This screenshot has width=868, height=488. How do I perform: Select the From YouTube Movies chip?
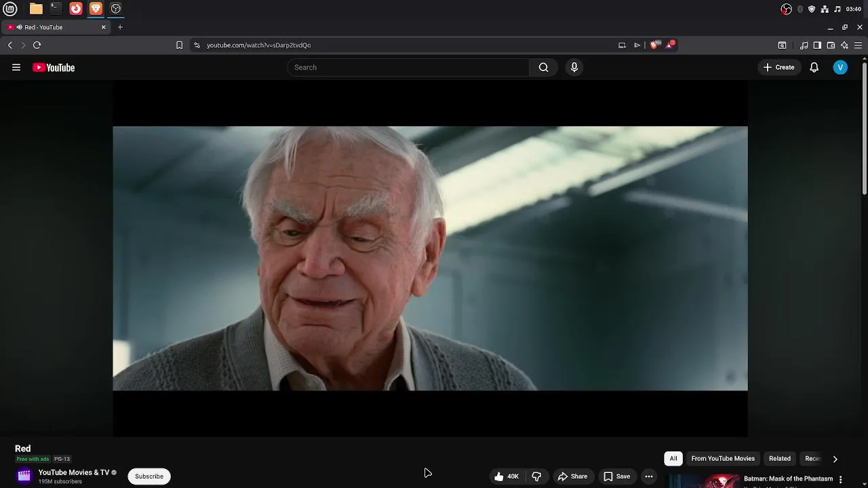(723, 459)
